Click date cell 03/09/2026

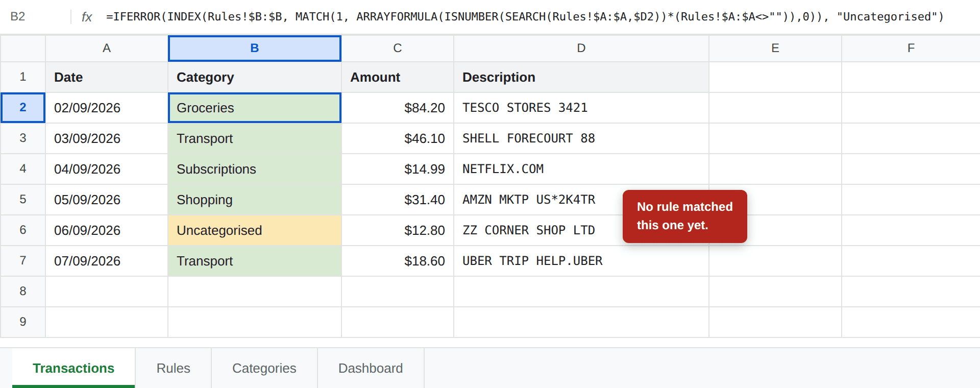(x=107, y=138)
